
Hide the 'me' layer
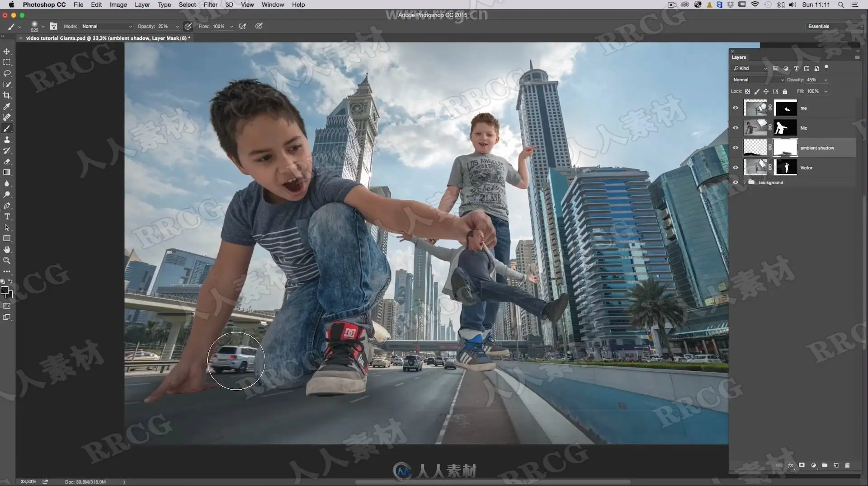click(x=736, y=108)
